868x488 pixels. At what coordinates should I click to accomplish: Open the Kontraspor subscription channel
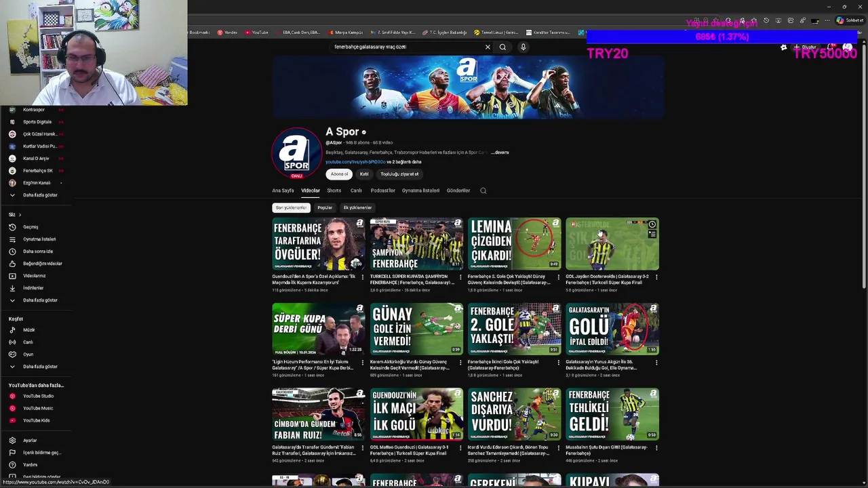[x=35, y=110]
